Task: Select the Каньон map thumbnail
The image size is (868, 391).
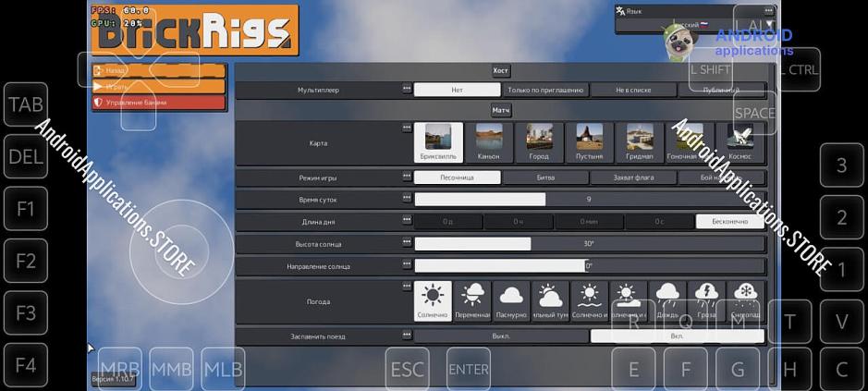Action: (489, 142)
